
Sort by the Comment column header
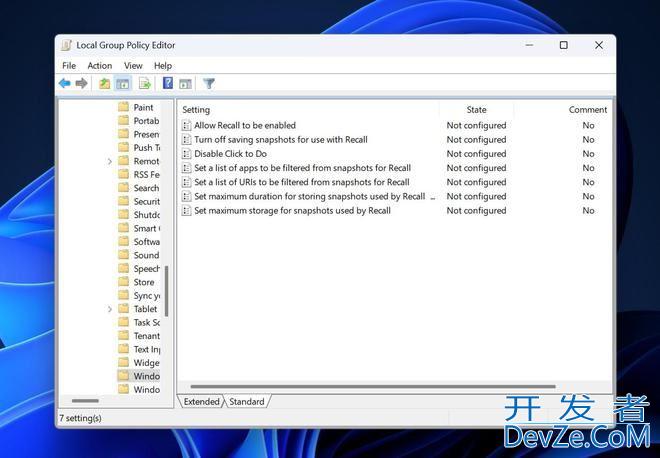coord(588,110)
